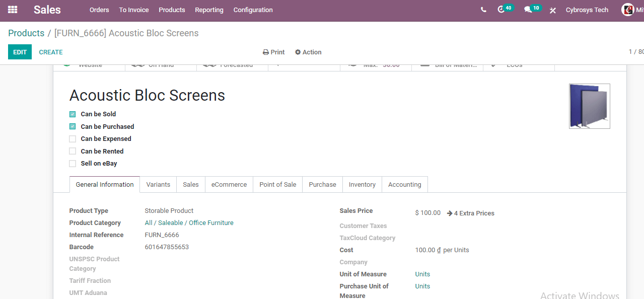Go back to Products breadcrumb
The height and width of the screenshot is (299, 644).
26,33
